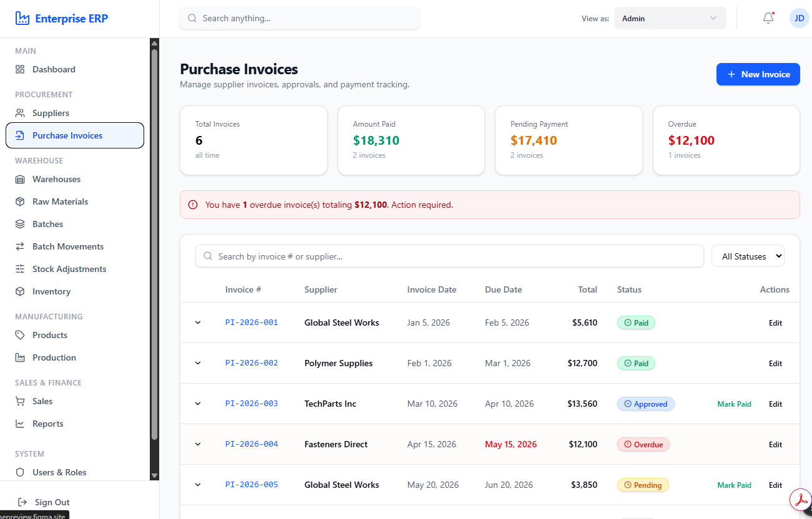Expand the Fasteners Direct invoice row
The height and width of the screenshot is (519, 812).
[x=198, y=444]
